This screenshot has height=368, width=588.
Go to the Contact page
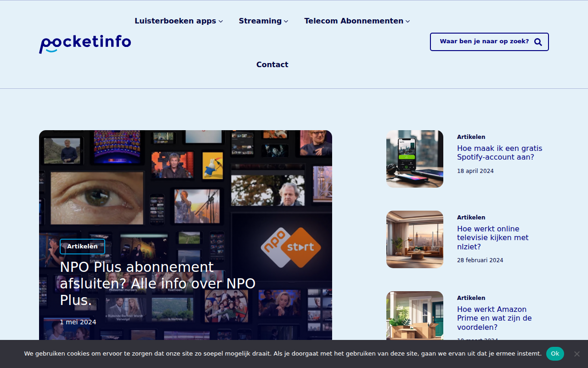click(x=272, y=64)
